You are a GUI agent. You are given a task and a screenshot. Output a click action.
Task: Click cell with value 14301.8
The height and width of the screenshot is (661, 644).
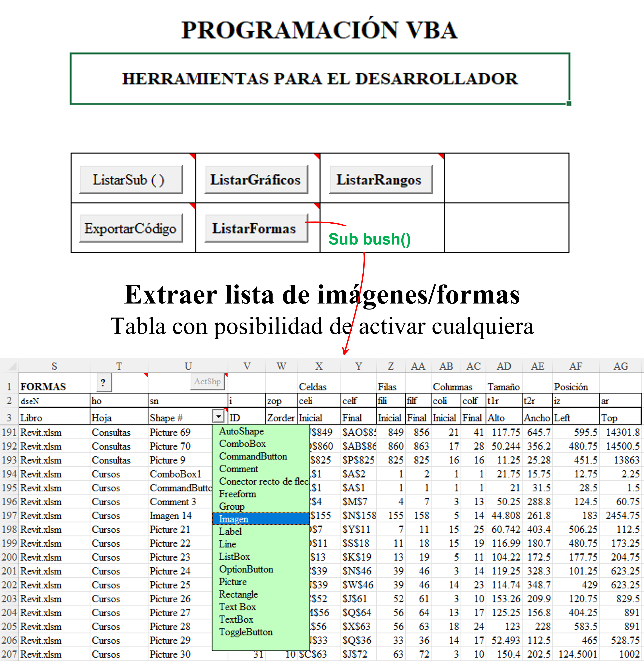[x=620, y=432]
